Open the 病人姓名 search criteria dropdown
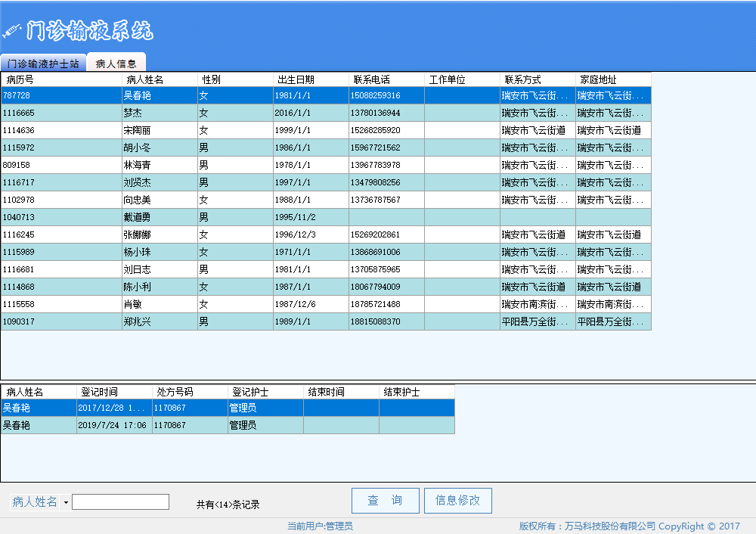This screenshot has width=756, height=534. [67, 501]
